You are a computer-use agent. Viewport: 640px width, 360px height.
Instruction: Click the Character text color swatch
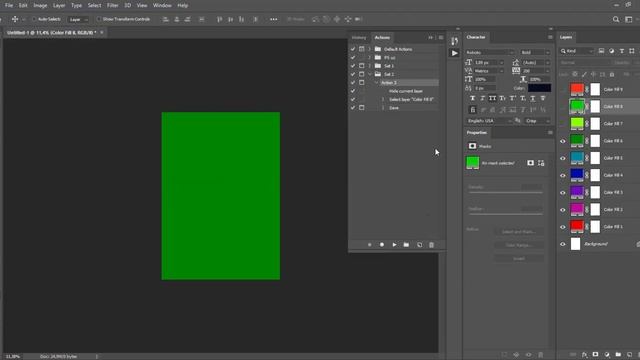pos(539,88)
